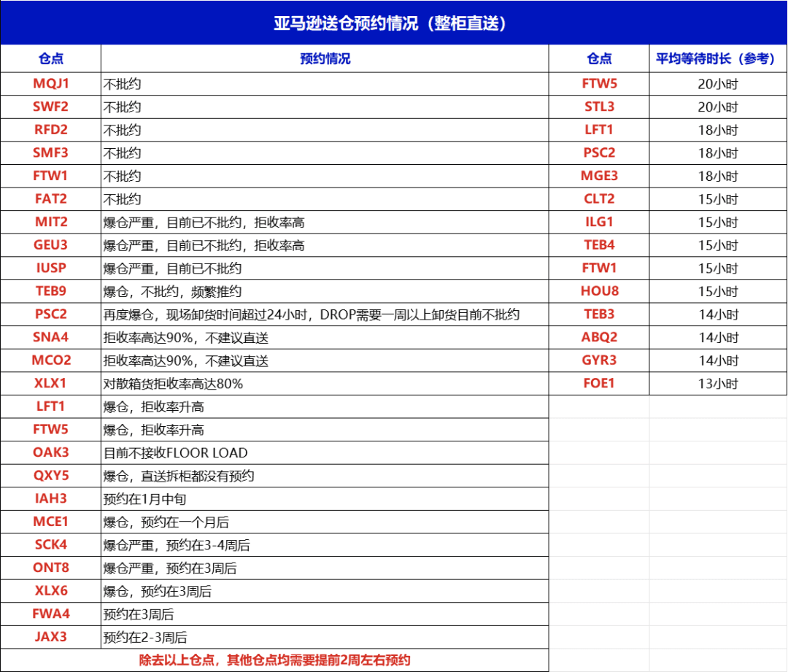The height and width of the screenshot is (672, 788).
Task: Click the 亚马逊送仓预约情况 title banner
Action: pos(394,23)
